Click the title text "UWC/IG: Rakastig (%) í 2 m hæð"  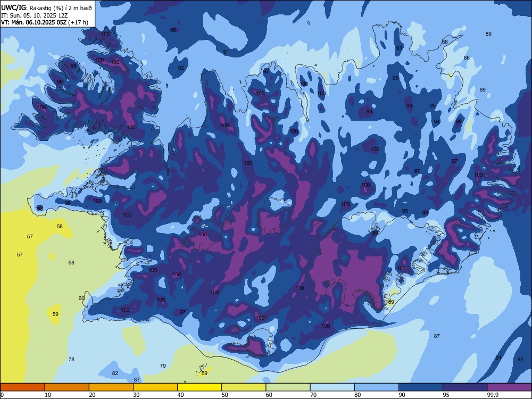(x=46, y=8)
